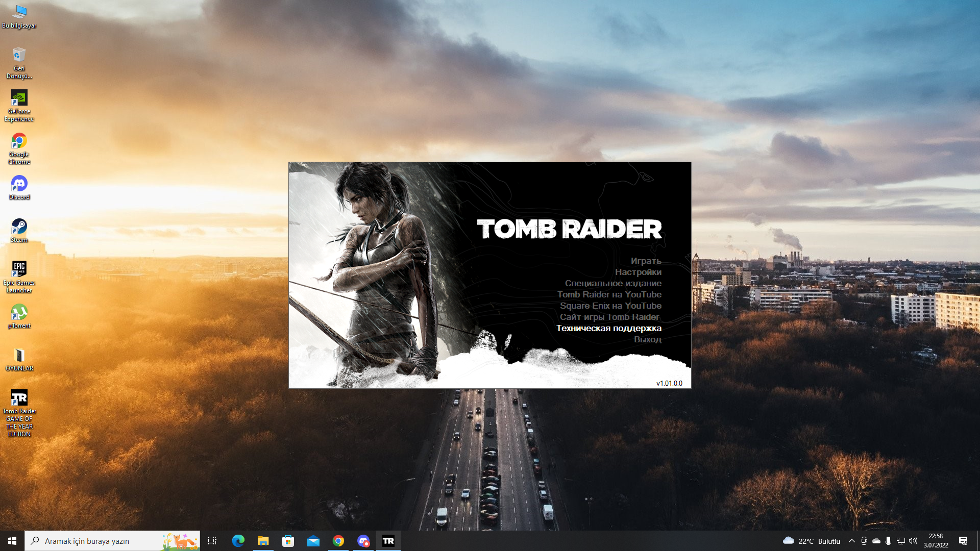The width and height of the screenshot is (980, 551).
Task: Expand hidden system tray icons chevron
Action: pos(851,541)
